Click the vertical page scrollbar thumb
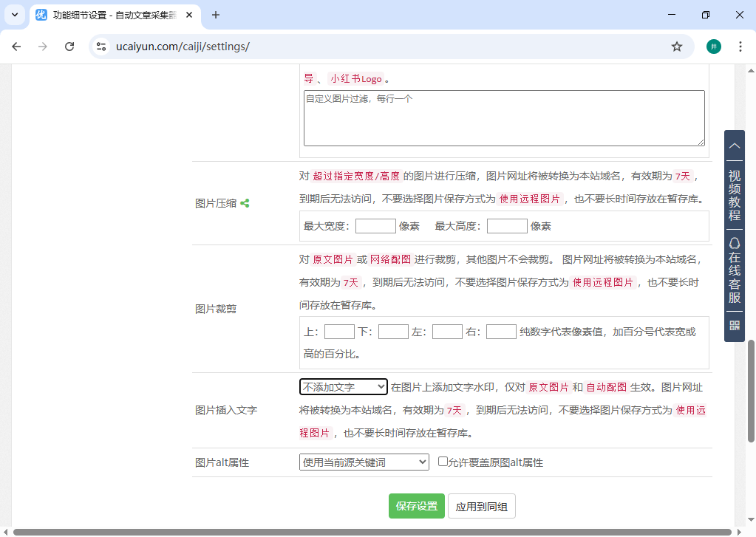The height and width of the screenshot is (537, 756). coord(752,390)
